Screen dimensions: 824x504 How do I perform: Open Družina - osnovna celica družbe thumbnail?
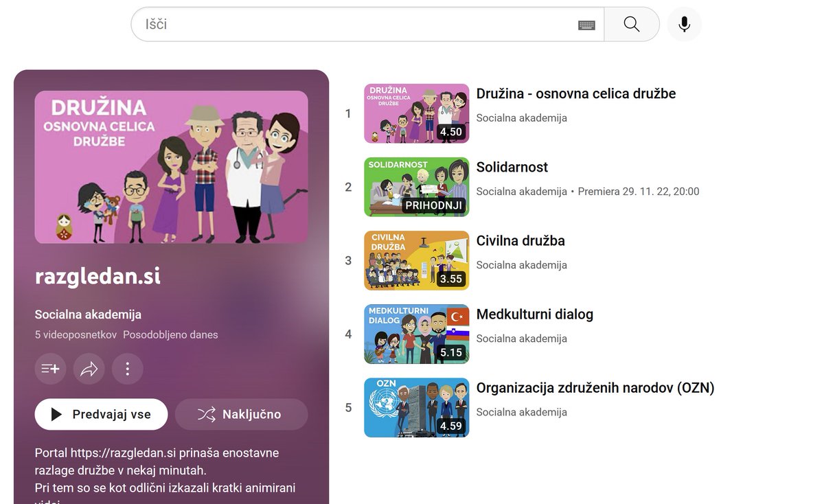416,113
